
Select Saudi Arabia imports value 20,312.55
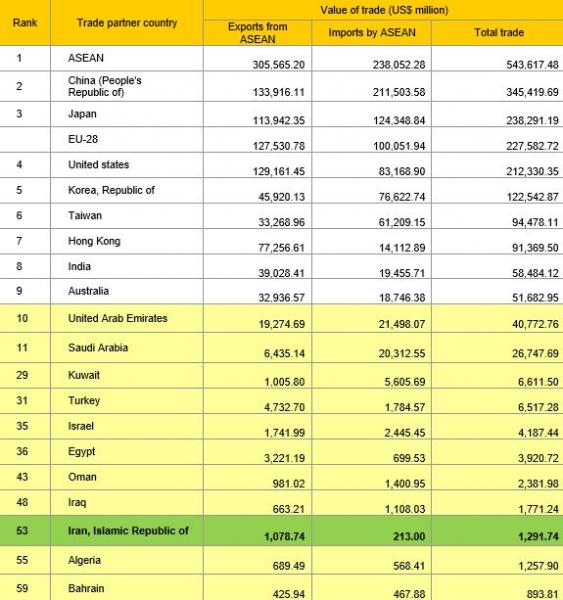coord(402,353)
